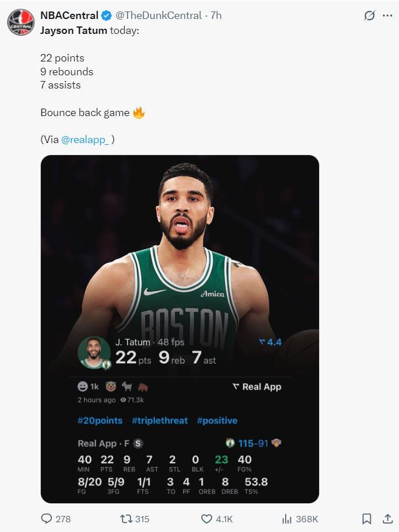Repost this tweet via the retweet icon
The width and height of the screenshot is (399, 532).
point(126,519)
